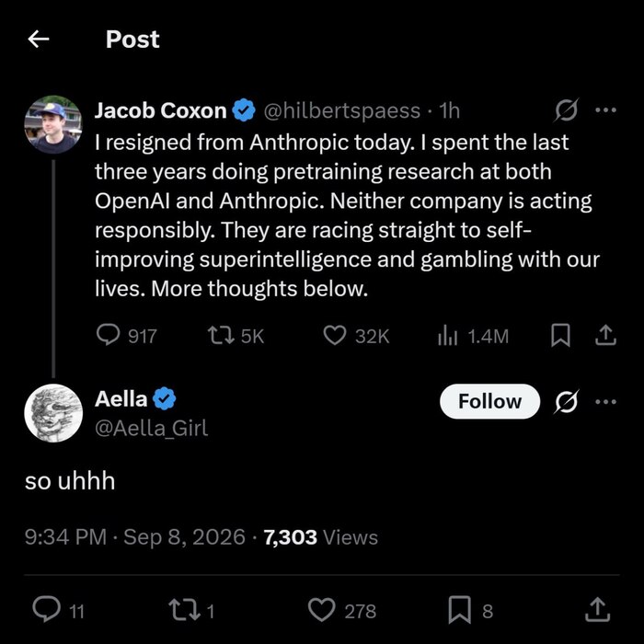Reply to Jacob Coxon's post with 917 replies

(127, 336)
